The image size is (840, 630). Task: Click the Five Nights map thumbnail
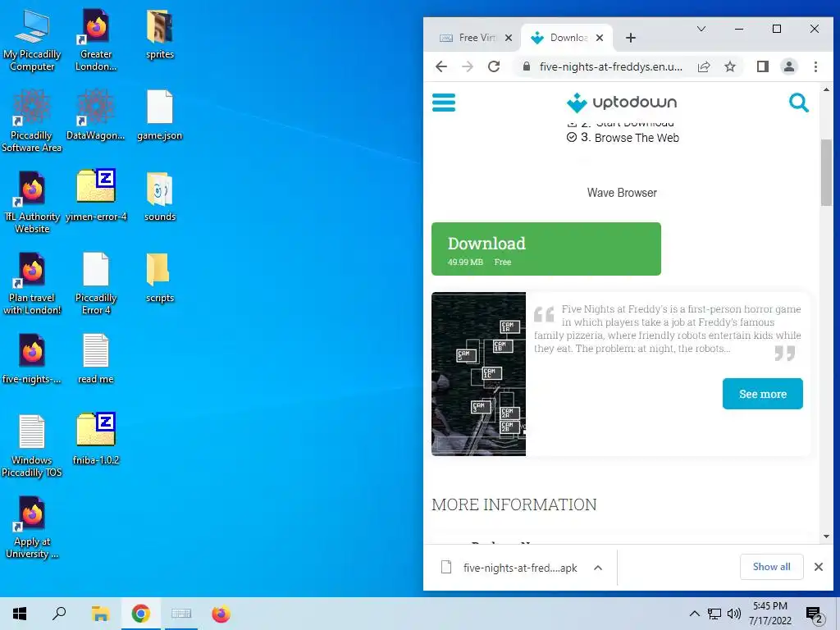point(478,374)
